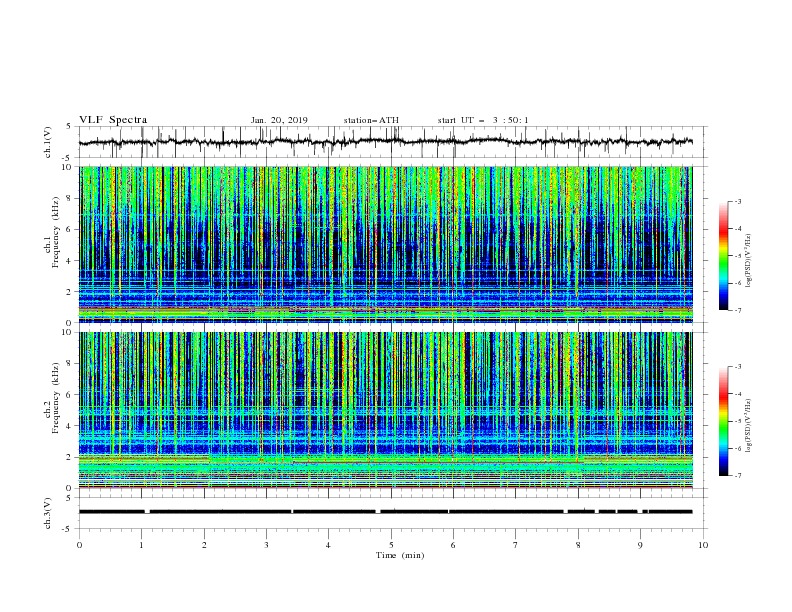Click the "-7" tick on upper colorbar
The height and width of the screenshot is (612, 792).
coord(737,310)
